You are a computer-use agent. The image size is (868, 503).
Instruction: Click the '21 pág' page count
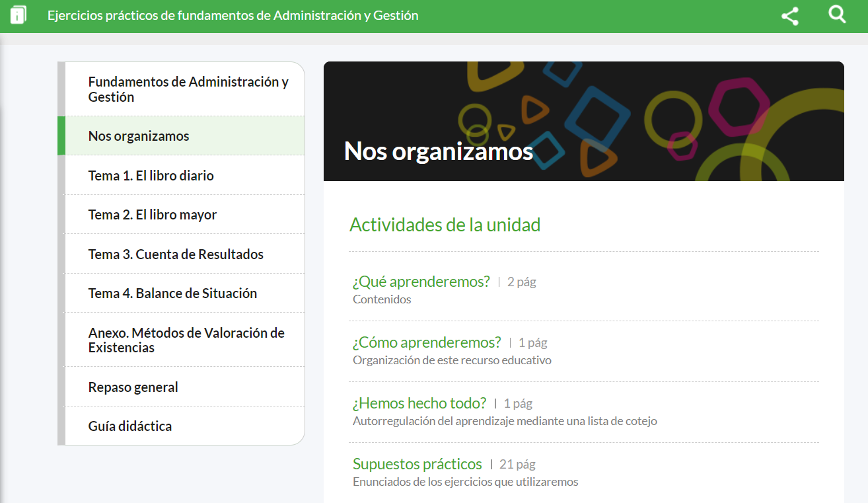tap(517, 464)
